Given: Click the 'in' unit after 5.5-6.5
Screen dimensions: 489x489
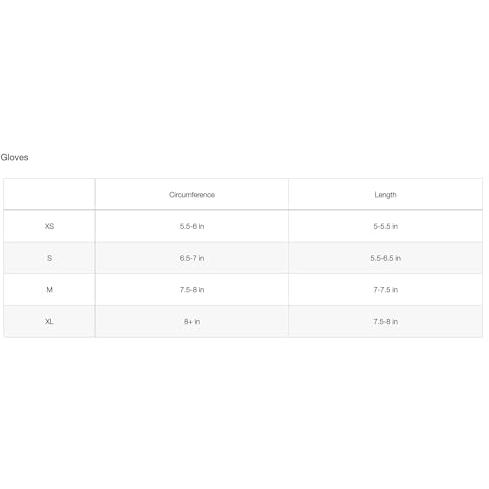Looking at the screenshot, I should [x=398, y=258].
